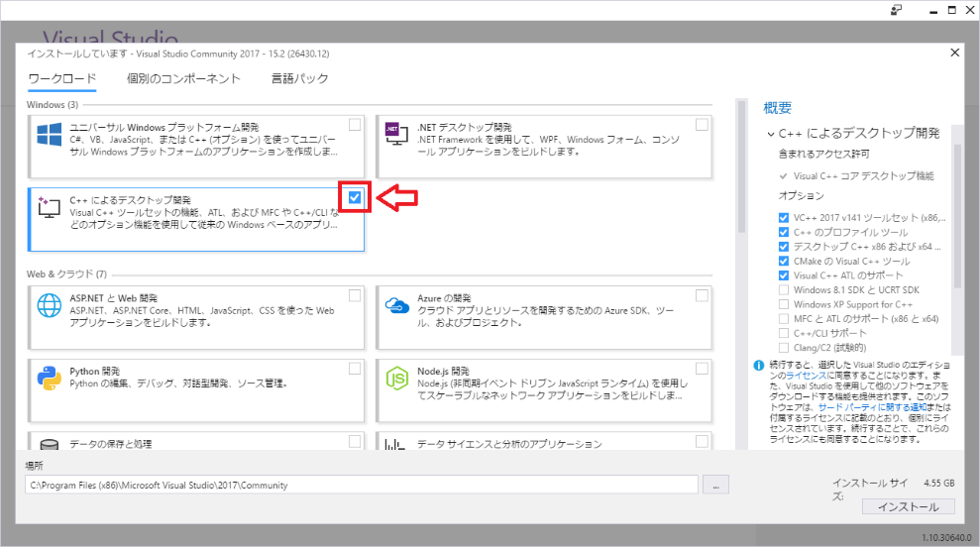Check Clang/C2 experimental option
The width and height of the screenshot is (980, 547).
click(783, 348)
